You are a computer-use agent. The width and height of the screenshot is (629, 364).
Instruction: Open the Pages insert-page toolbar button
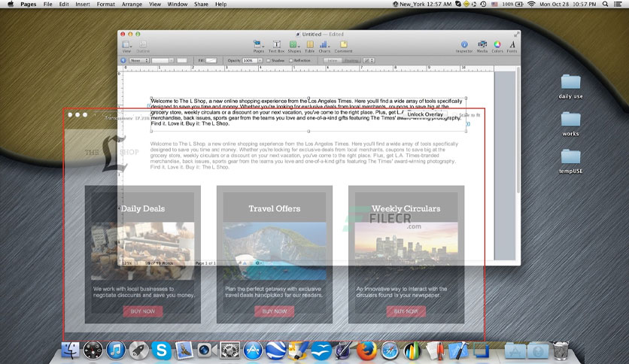click(x=258, y=46)
